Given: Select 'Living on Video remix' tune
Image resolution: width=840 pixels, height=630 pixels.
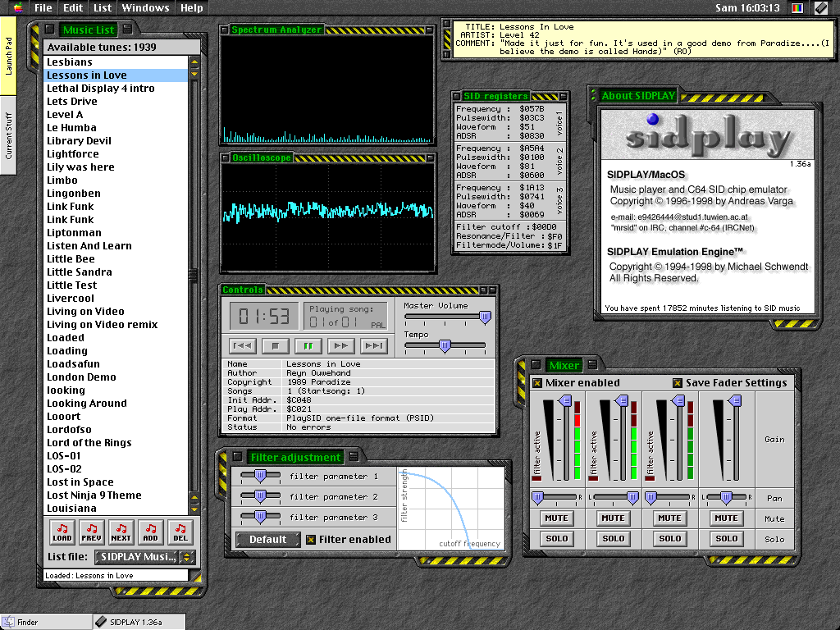Looking at the screenshot, I should click(x=116, y=325).
